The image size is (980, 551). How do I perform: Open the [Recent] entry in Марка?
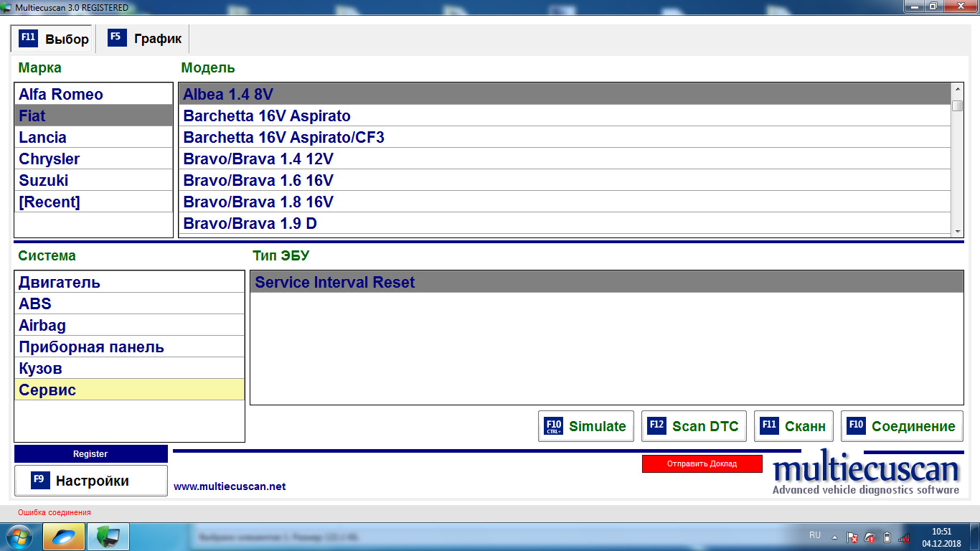tap(94, 202)
